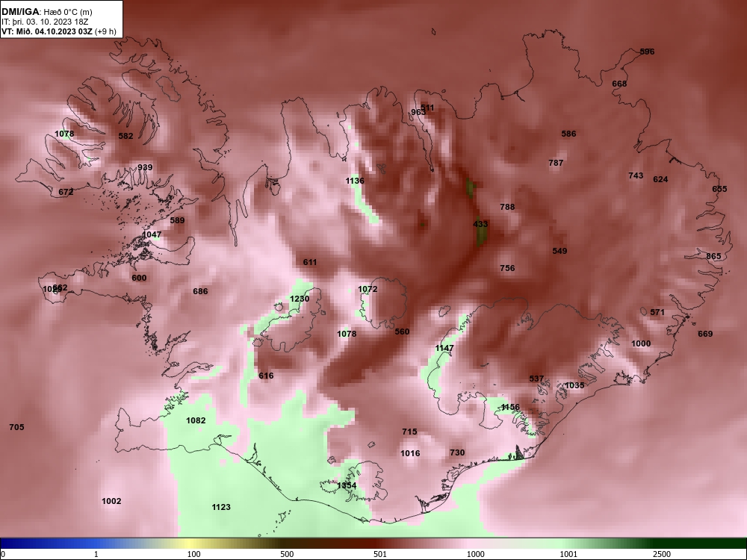This screenshot has width=747, height=560.
Task: Click the 788 map label
Action: point(507,207)
